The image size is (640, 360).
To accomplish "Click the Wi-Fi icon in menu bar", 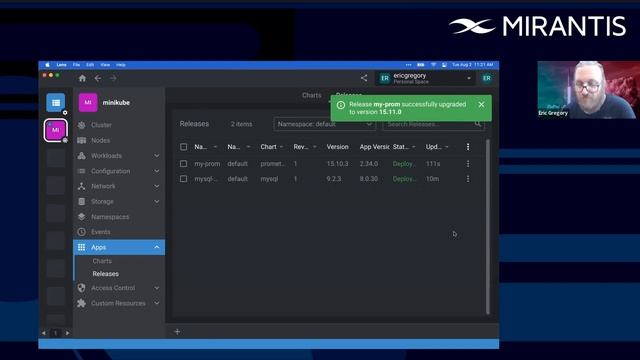I will pos(433,64).
